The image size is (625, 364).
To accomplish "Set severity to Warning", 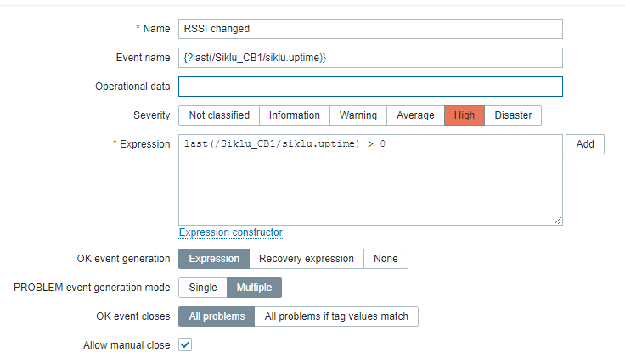I will (358, 115).
